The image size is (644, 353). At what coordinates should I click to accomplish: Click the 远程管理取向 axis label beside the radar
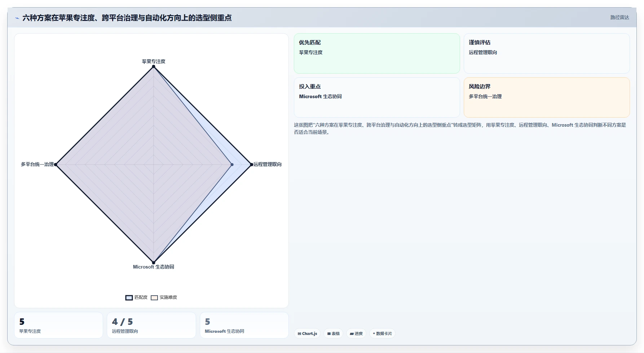tap(268, 164)
